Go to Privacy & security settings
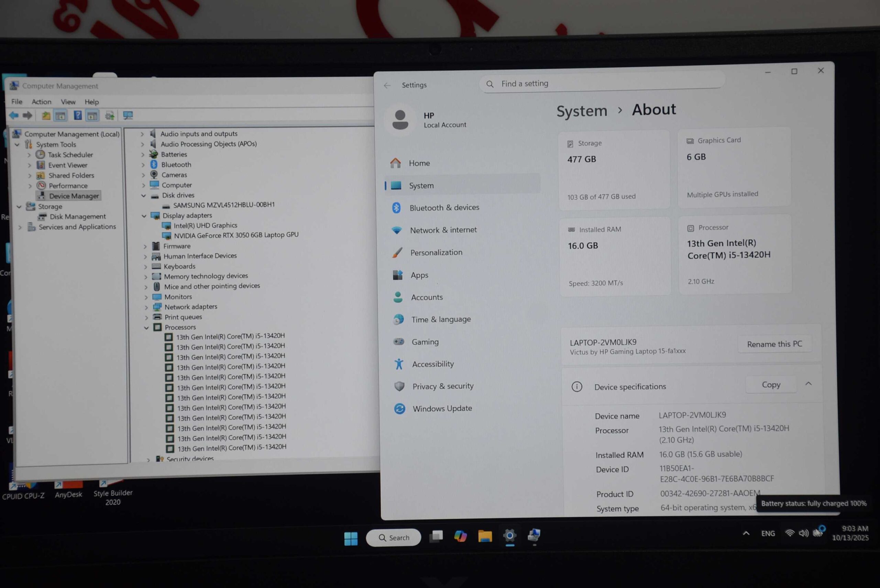This screenshot has width=880, height=588. pos(443,386)
